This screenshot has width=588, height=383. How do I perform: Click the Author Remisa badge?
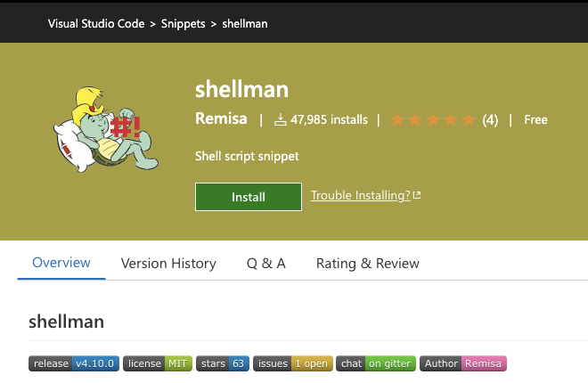click(462, 363)
